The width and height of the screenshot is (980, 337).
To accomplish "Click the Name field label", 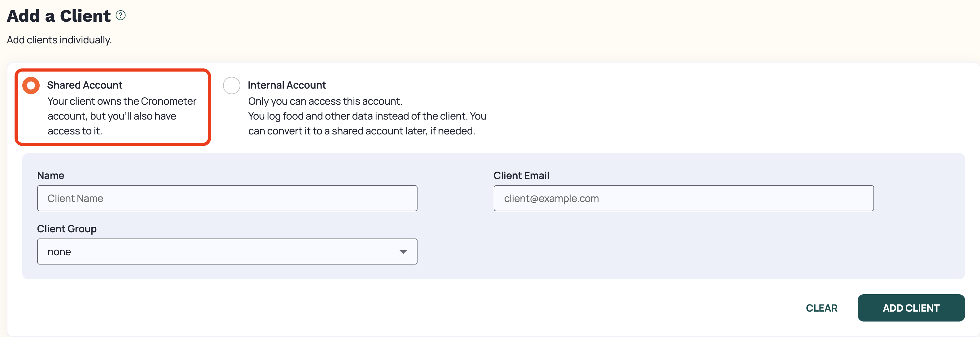I will click(50, 175).
